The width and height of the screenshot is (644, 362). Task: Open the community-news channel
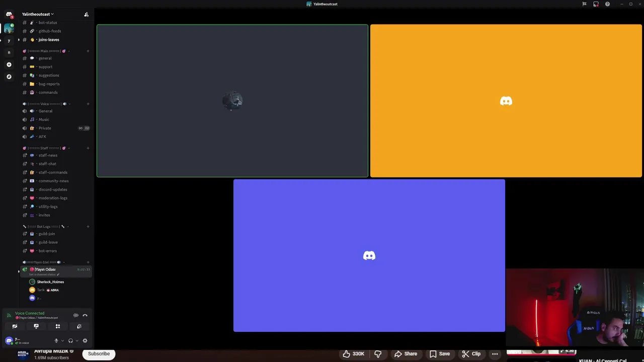56,181
